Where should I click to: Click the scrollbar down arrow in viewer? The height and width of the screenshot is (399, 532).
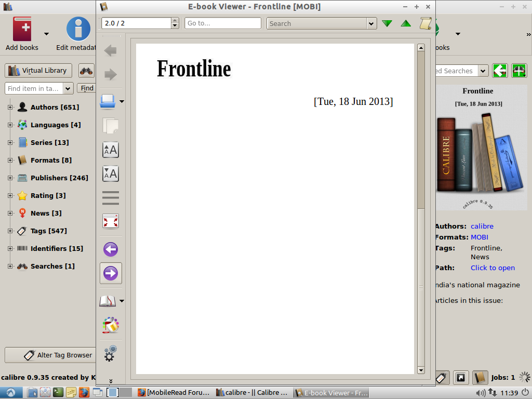421,370
